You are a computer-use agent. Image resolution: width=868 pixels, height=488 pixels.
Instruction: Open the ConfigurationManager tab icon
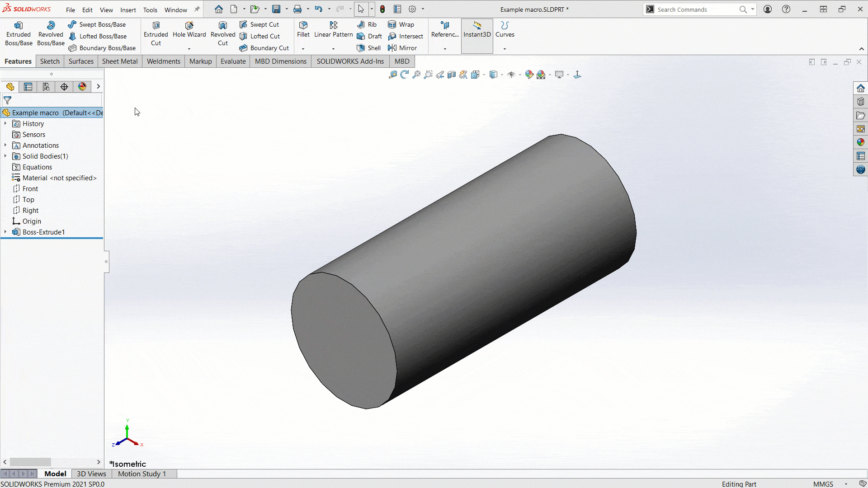(46, 87)
